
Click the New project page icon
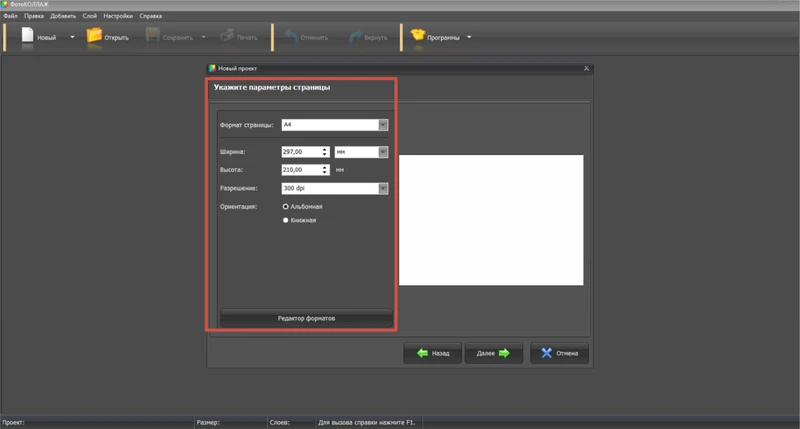click(x=27, y=35)
